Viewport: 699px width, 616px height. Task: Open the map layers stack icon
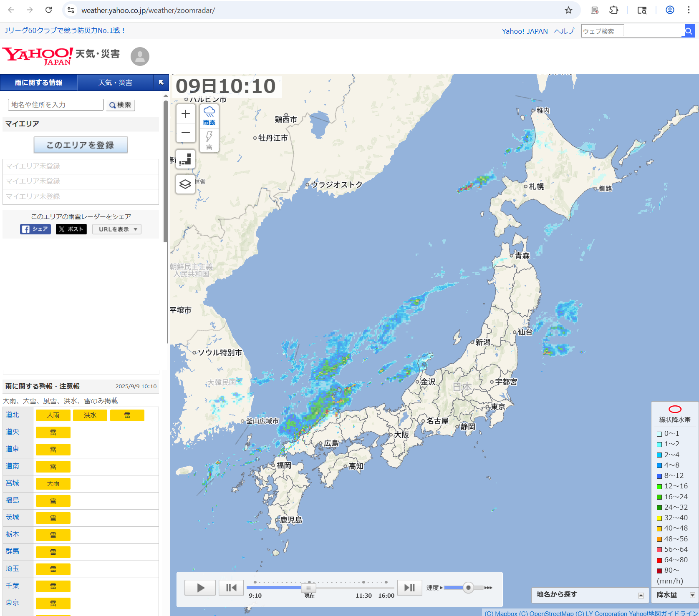coord(185,184)
